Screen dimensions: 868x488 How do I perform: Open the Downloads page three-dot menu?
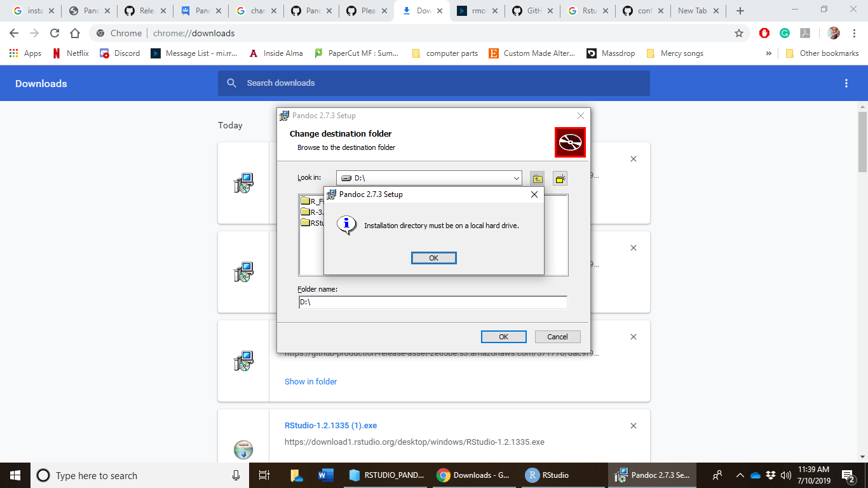point(846,83)
